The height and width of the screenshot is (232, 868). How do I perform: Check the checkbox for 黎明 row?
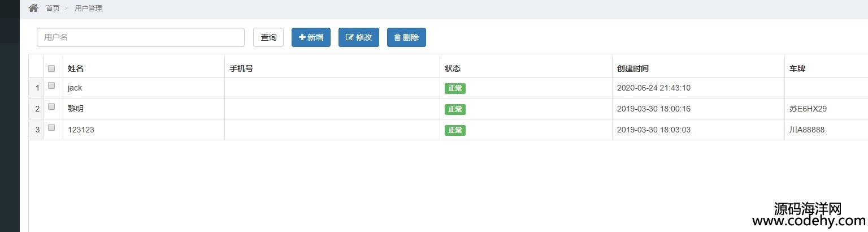tap(51, 107)
